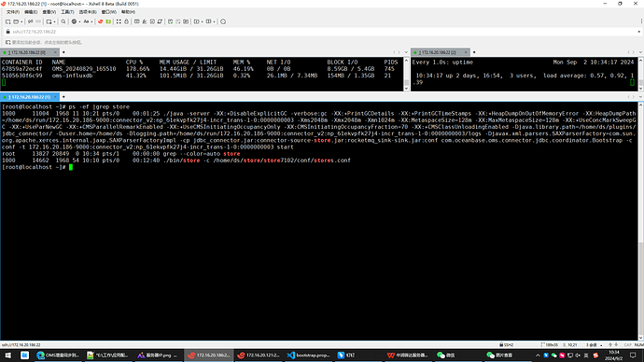Close the 172.16.20.186:22 [1] tab

pos(55,97)
